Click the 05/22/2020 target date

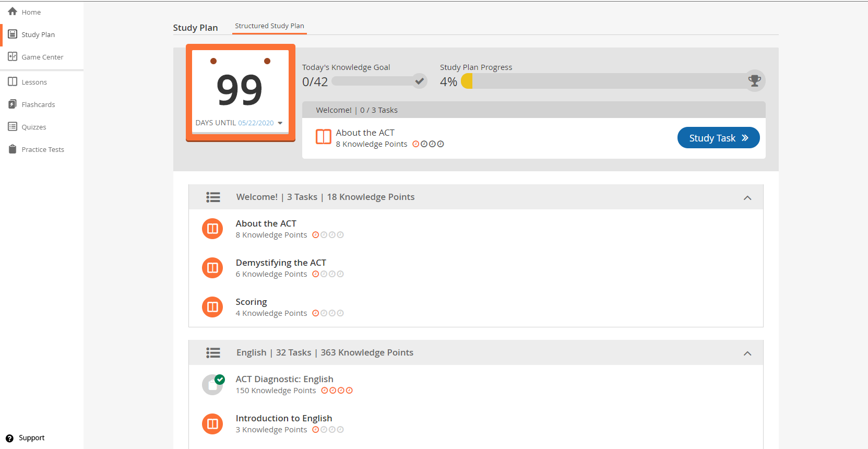[x=256, y=123]
